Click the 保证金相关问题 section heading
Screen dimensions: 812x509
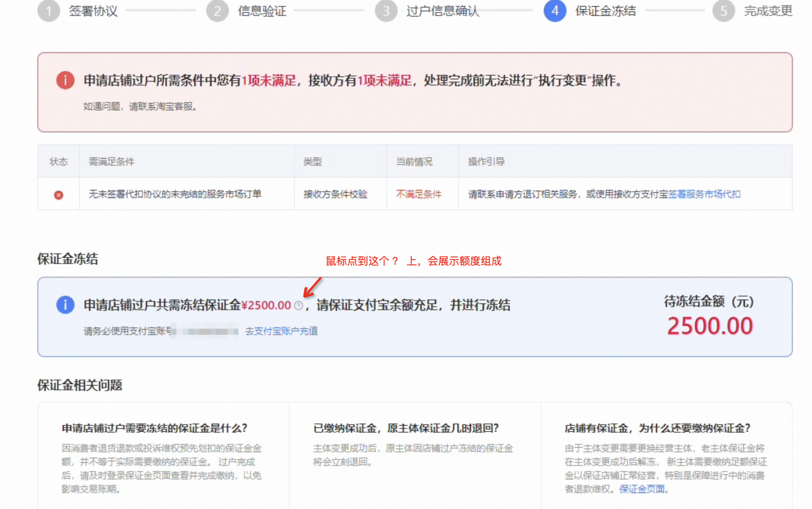80,385
